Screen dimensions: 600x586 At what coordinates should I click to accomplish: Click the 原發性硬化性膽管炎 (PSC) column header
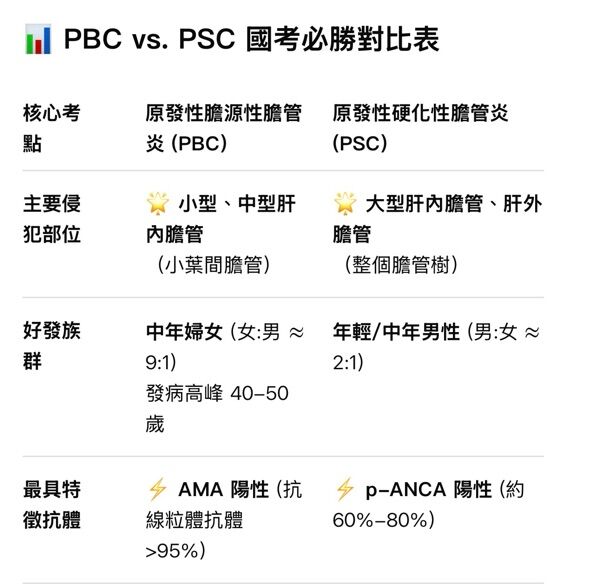coord(420,128)
